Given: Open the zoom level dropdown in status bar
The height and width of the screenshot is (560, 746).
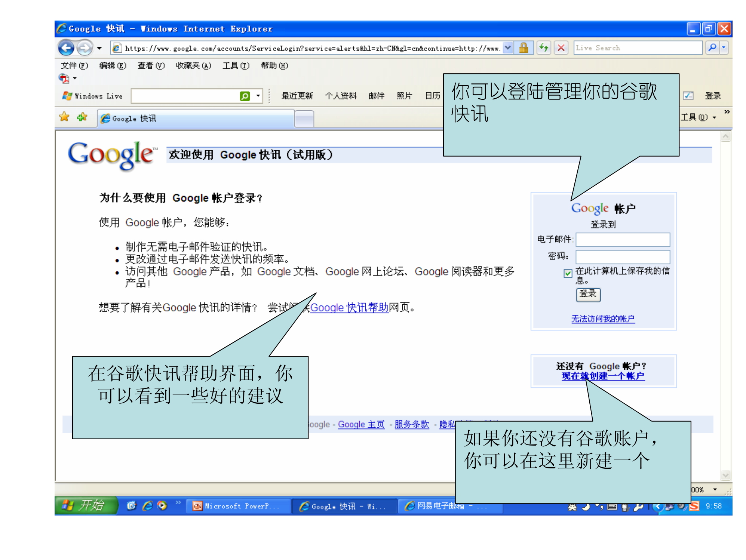Looking at the screenshot, I should click(x=715, y=489).
